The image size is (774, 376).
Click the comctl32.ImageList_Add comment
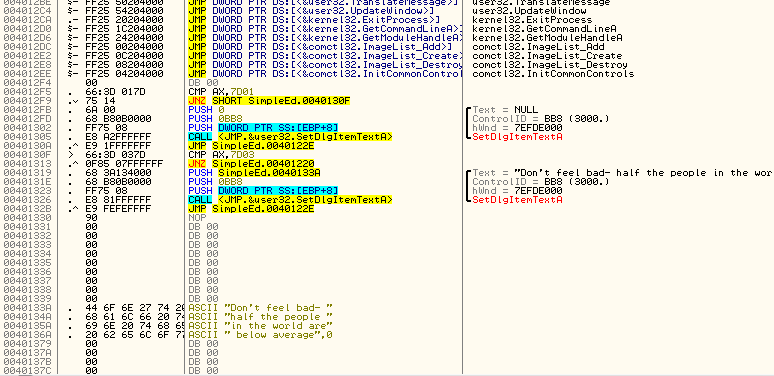click(x=538, y=47)
